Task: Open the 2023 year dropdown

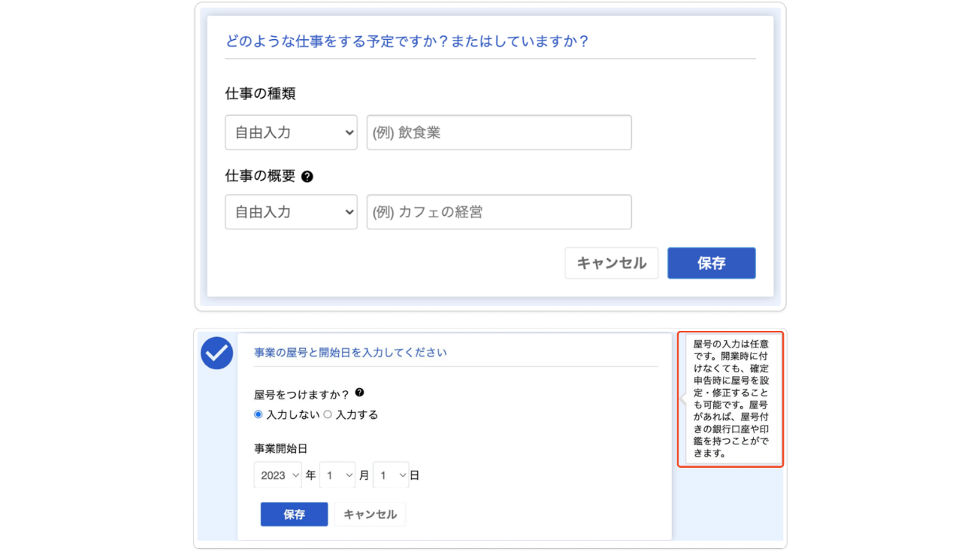Action: (x=278, y=475)
